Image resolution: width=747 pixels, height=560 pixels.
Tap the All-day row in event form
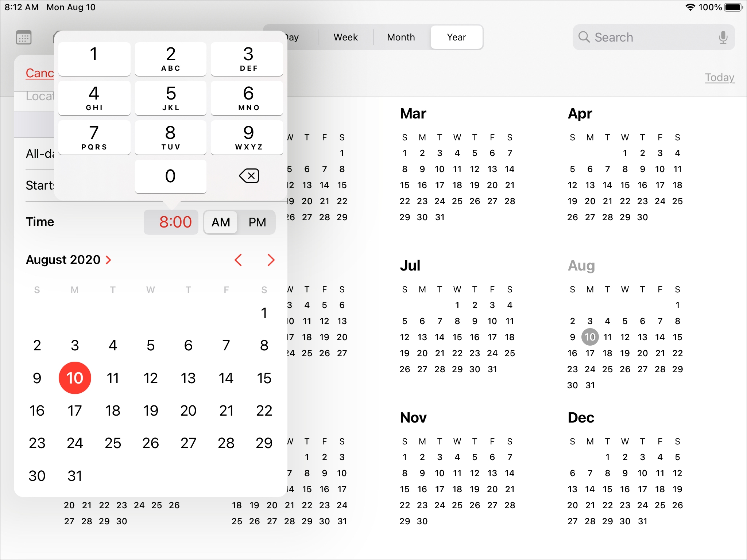pos(40,154)
